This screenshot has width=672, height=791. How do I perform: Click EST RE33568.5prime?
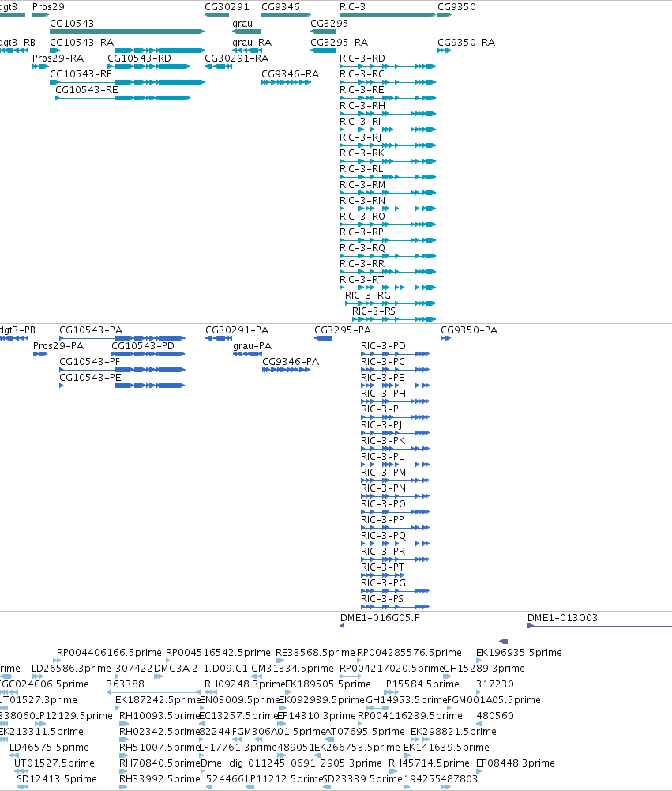[x=315, y=653]
